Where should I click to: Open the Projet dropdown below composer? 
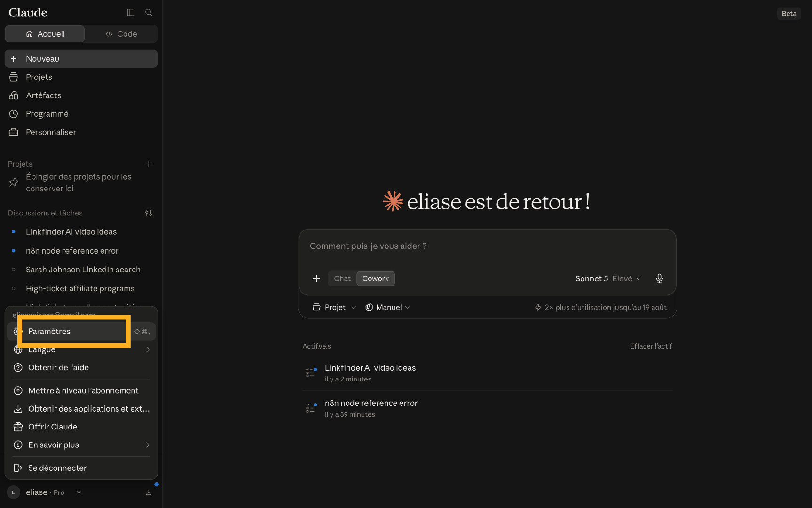(334, 307)
